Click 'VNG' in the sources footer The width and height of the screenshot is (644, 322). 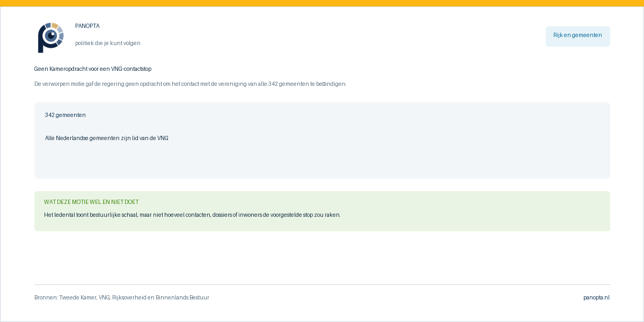coord(104,297)
